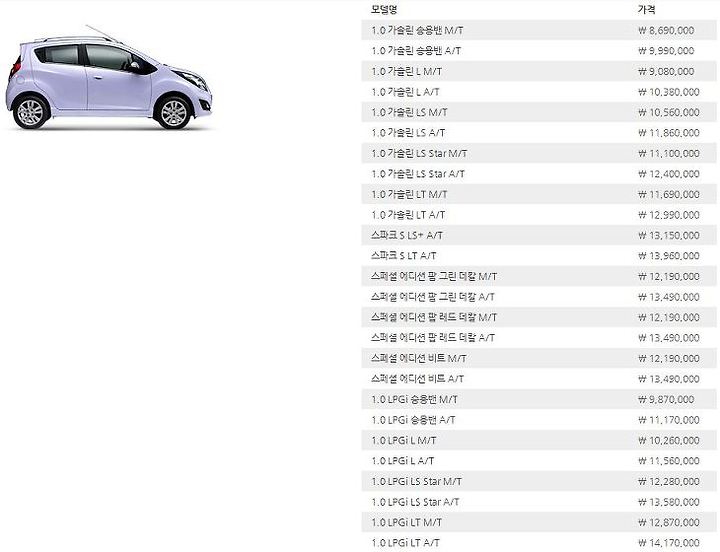Screen dimensions: 720x552
Task: Click the price ₩ 9,990,000
Action: tap(666, 51)
